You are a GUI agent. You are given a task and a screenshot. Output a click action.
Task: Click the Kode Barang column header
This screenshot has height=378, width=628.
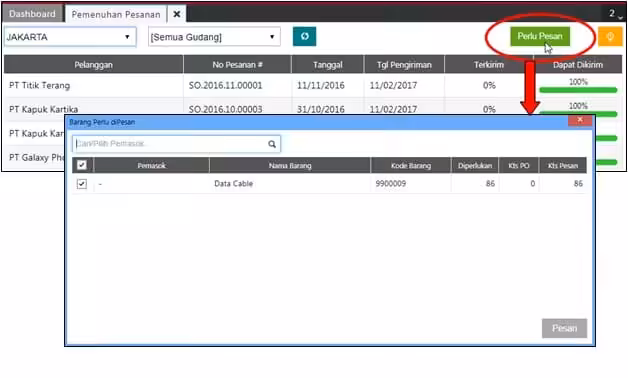pos(411,165)
